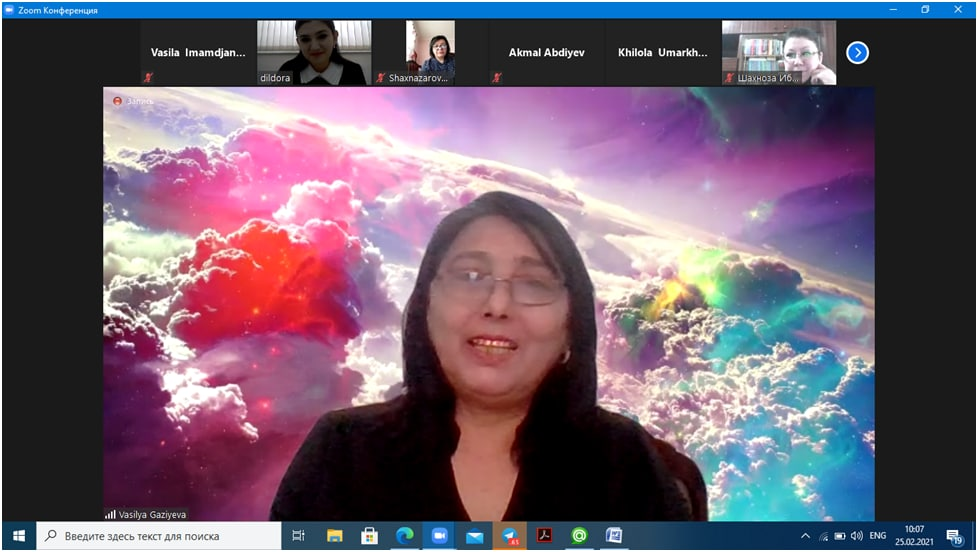Open the notification center button
This screenshot has width=978, height=552.
click(x=953, y=536)
